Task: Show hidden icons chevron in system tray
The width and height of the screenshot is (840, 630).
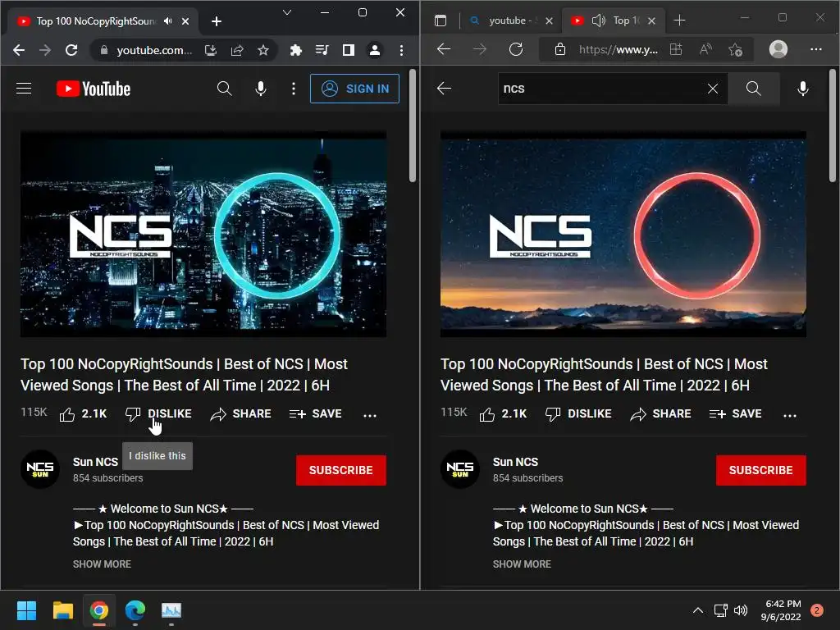Action: point(698,610)
